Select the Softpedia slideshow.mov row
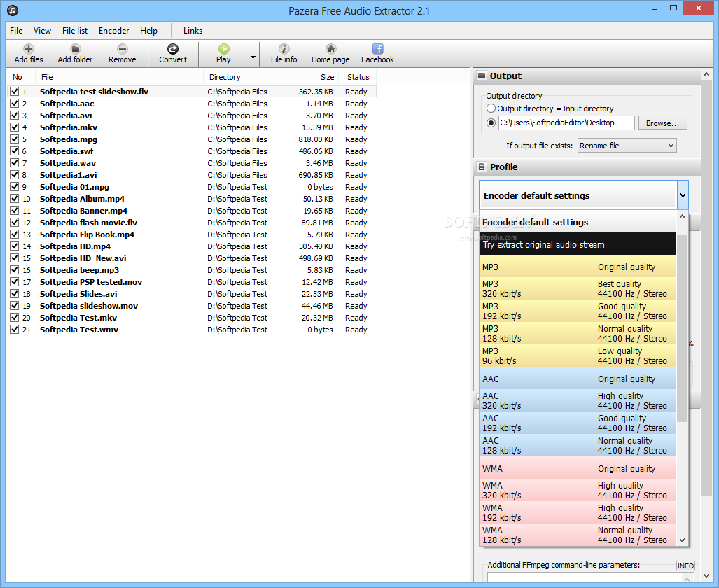The width and height of the screenshot is (719, 588). click(192, 306)
